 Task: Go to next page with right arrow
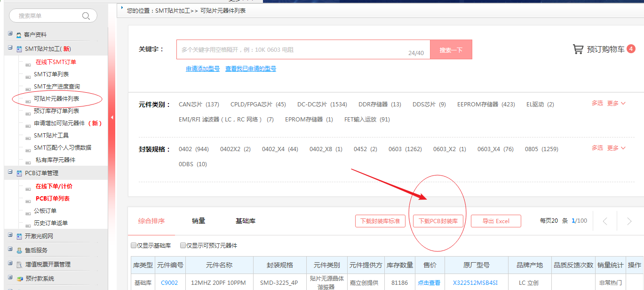[629, 221]
